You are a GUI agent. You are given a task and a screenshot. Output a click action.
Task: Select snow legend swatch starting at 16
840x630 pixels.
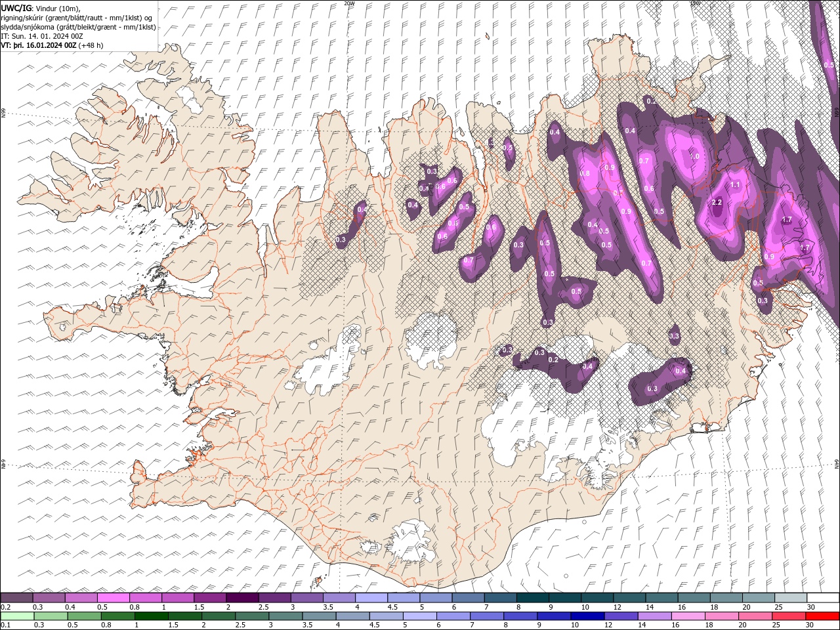click(694, 598)
